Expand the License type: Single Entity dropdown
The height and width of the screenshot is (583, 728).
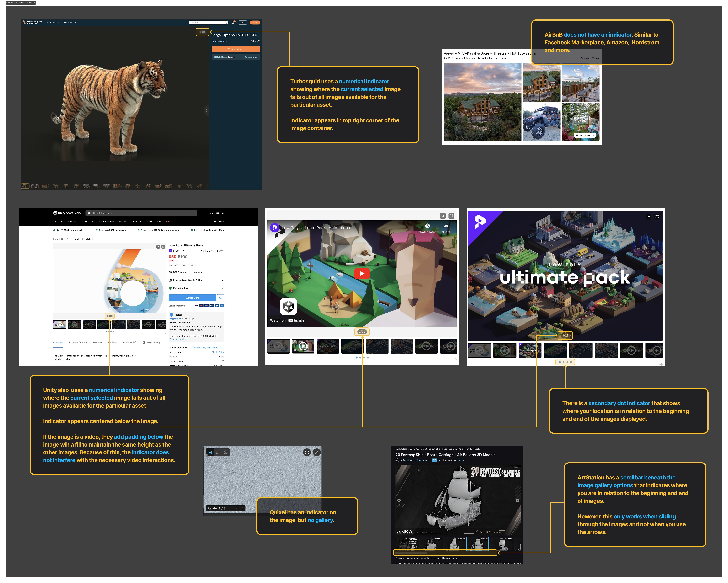pos(196,280)
